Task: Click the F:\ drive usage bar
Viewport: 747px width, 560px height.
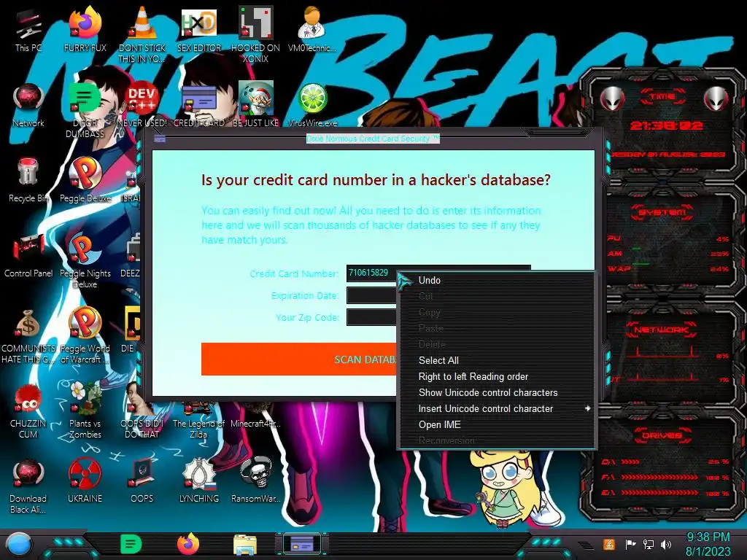Action: 659,477
